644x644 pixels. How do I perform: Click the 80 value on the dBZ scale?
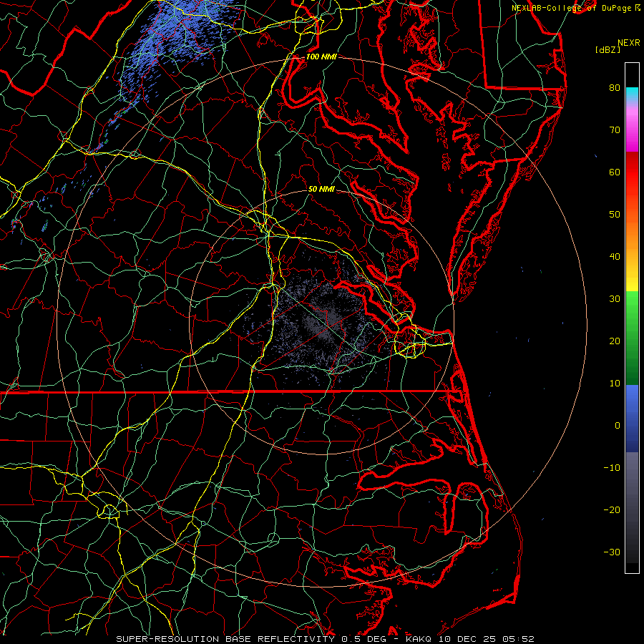(x=615, y=87)
